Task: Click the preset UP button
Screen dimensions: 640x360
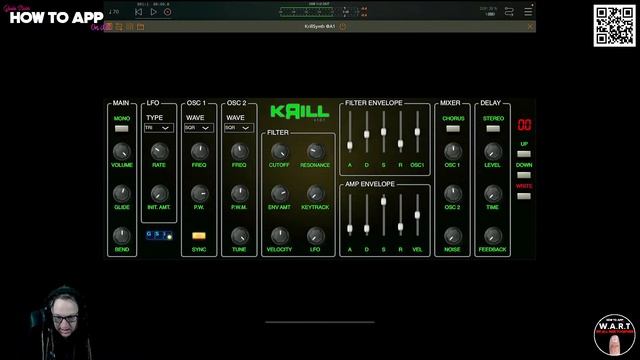Action: pos(524,154)
